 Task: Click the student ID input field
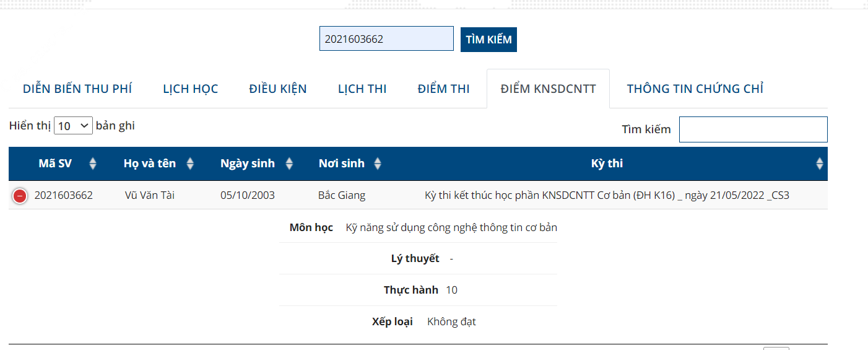pos(386,39)
